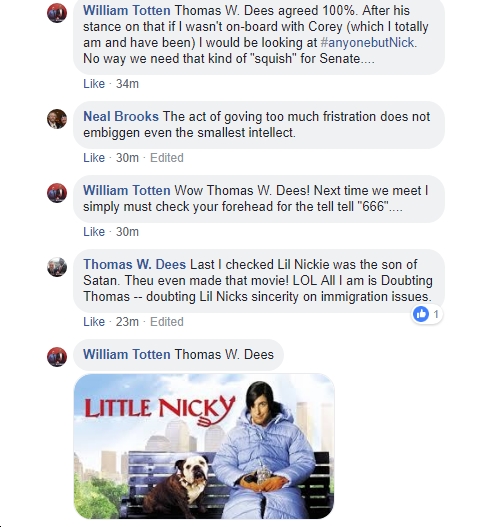Screen dimensions: 483x527
Task: Show edit history of Neal Brooks' comment
Action: coord(167,158)
